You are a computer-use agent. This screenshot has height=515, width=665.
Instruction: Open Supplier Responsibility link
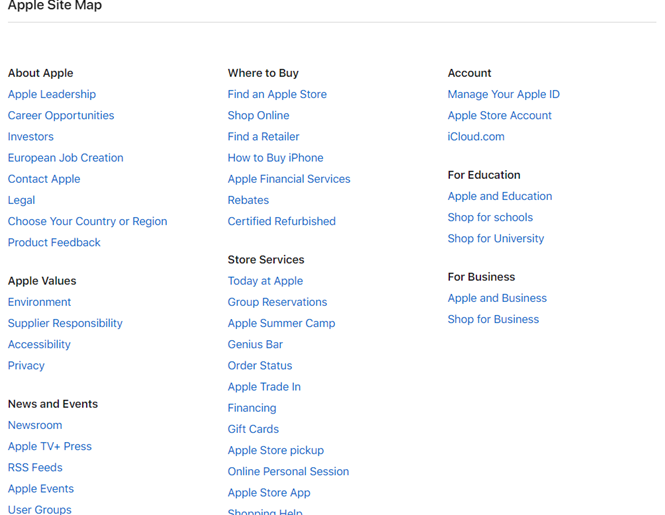[65, 323]
